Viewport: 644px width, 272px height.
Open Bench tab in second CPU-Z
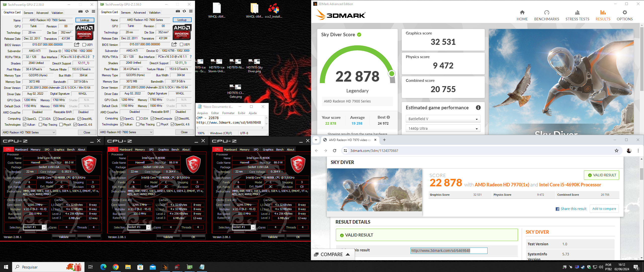[175, 150]
